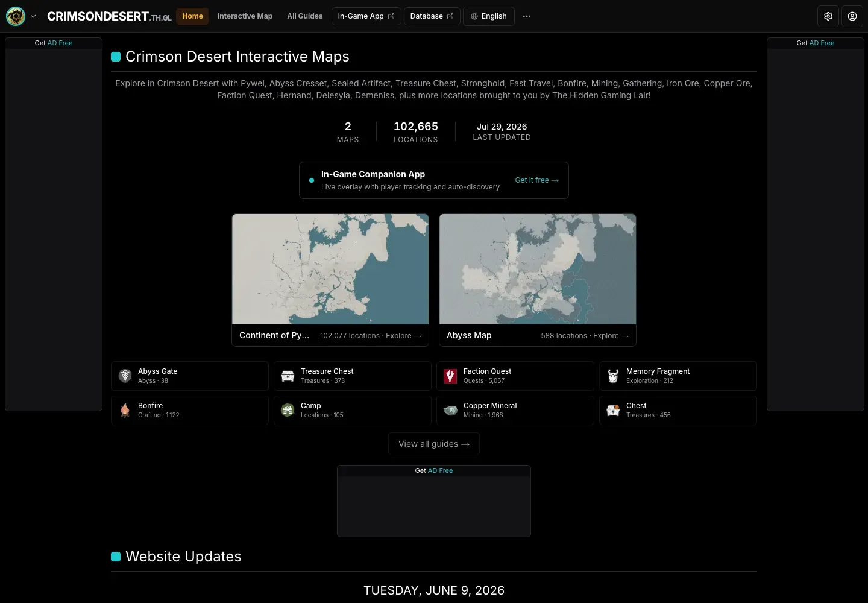Open the Abyss Gate guide label
868x603 pixels.
(158, 371)
